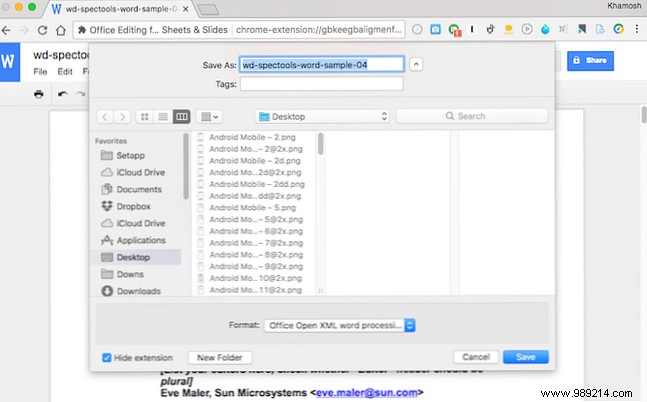The height and width of the screenshot is (402, 647).
Task: Select the wd-spectools-word-sample browser tab
Action: point(120,9)
